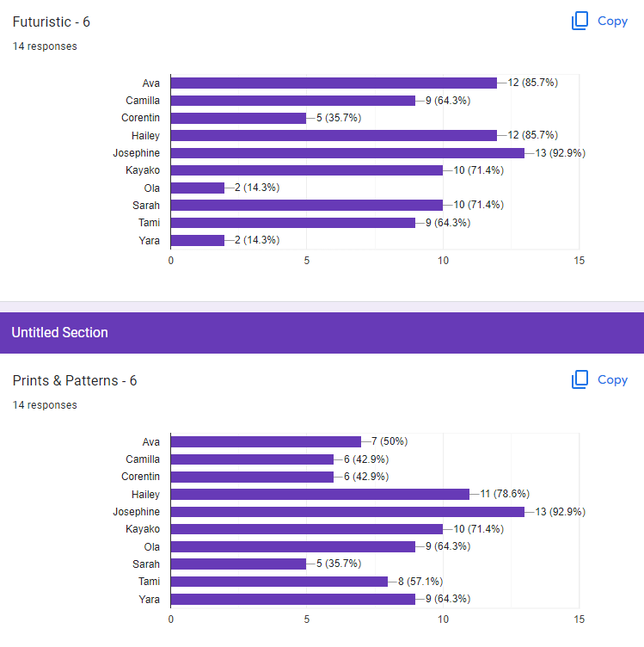
Task: Click Tami's bar in Prints & Patterns chart
Action: (x=279, y=582)
